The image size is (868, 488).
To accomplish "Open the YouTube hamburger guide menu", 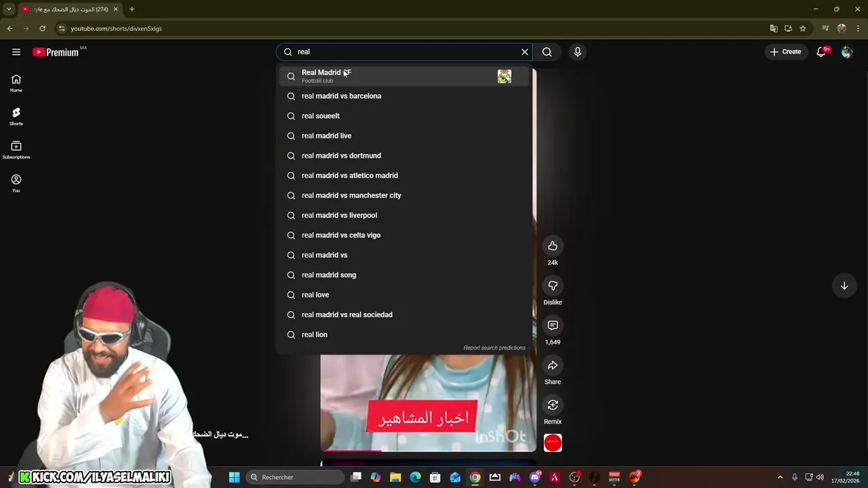I will pos(16,52).
